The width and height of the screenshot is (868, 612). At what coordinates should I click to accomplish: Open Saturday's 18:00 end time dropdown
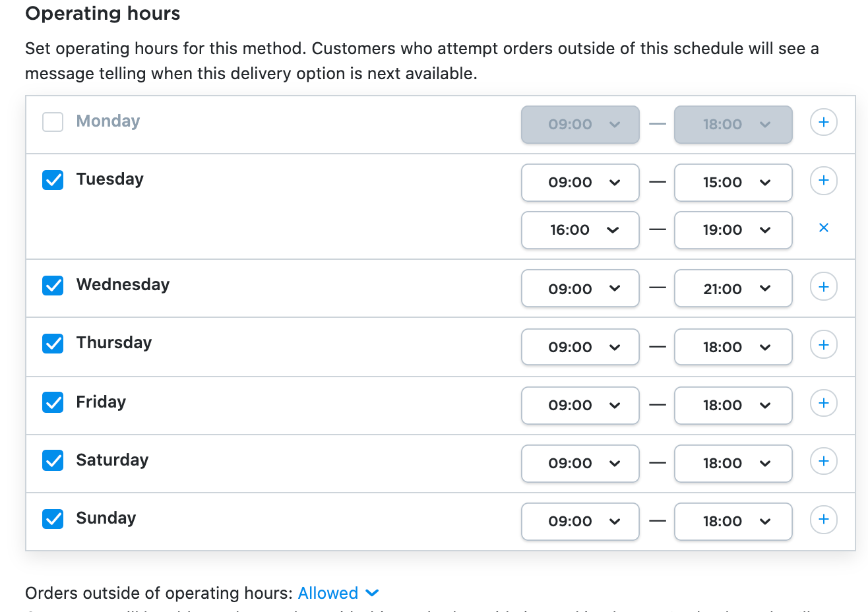pos(733,464)
